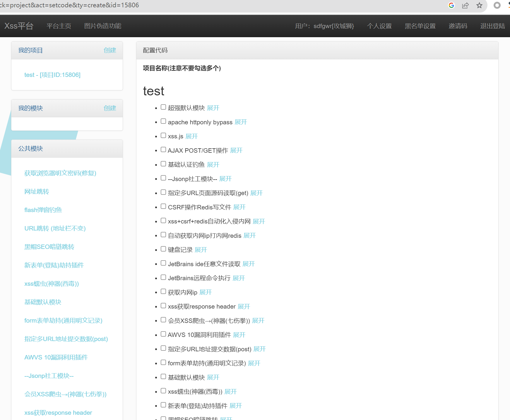Check the 基础默认模块 checkbox in the list

163,377
